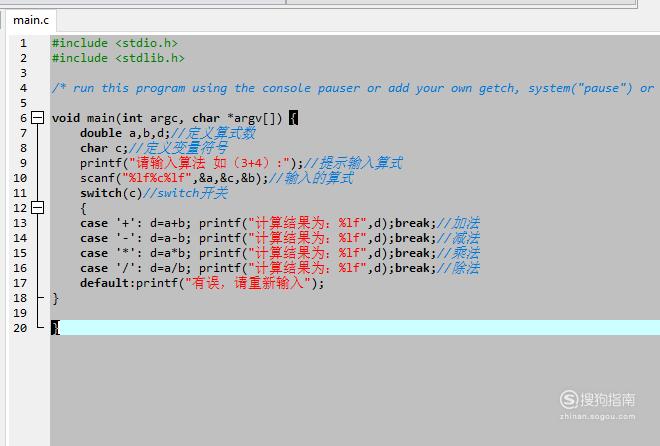Screen dimensions: 660x446
Task: Click the //switch开关 comment
Action: (x=186, y=193)
